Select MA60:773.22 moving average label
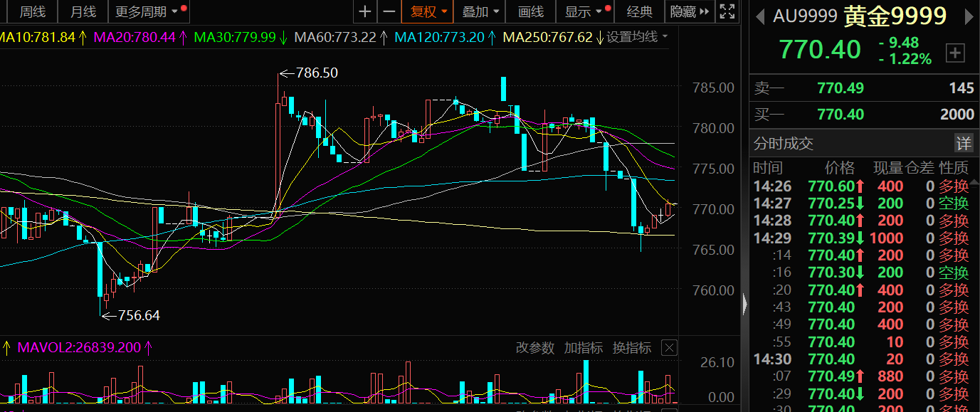The image size is (980, 412). 334,37
